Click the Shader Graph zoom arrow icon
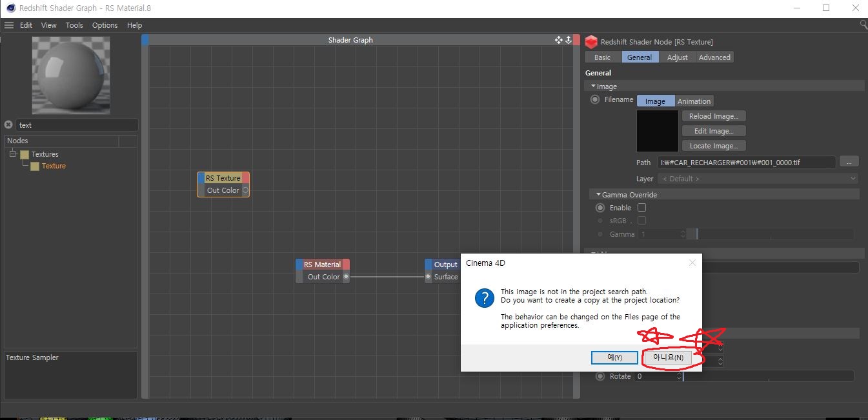Viewport: 868px width, 420px height. 569,40
